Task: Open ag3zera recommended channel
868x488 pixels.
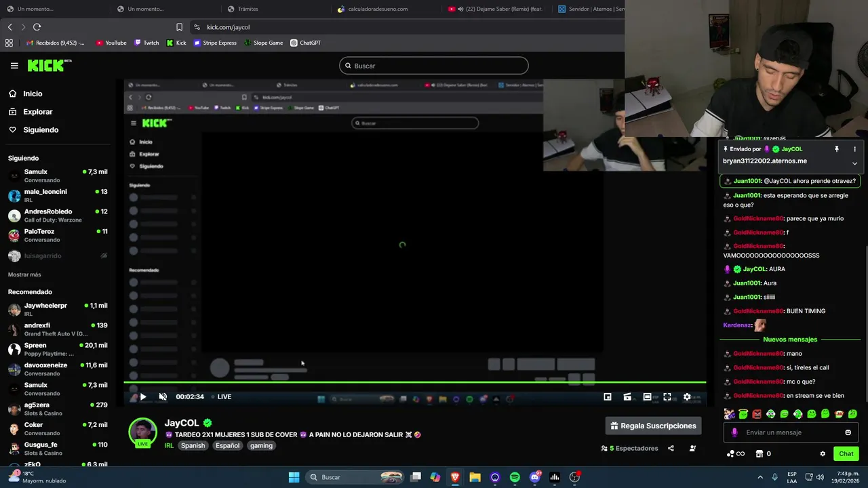Action: coord(58,409)
